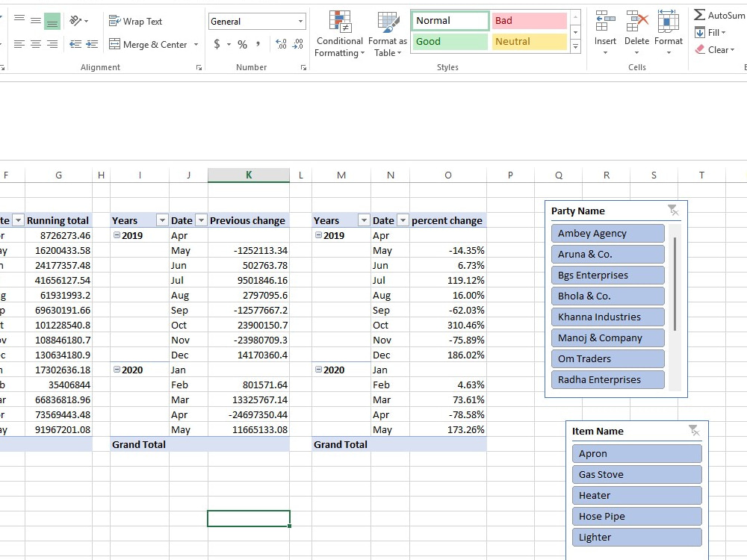Screen dimensions: 747x560
Task: Select Bgs Enterprises in the slicer
Action: pyautogui.click(x=608, y=276)
